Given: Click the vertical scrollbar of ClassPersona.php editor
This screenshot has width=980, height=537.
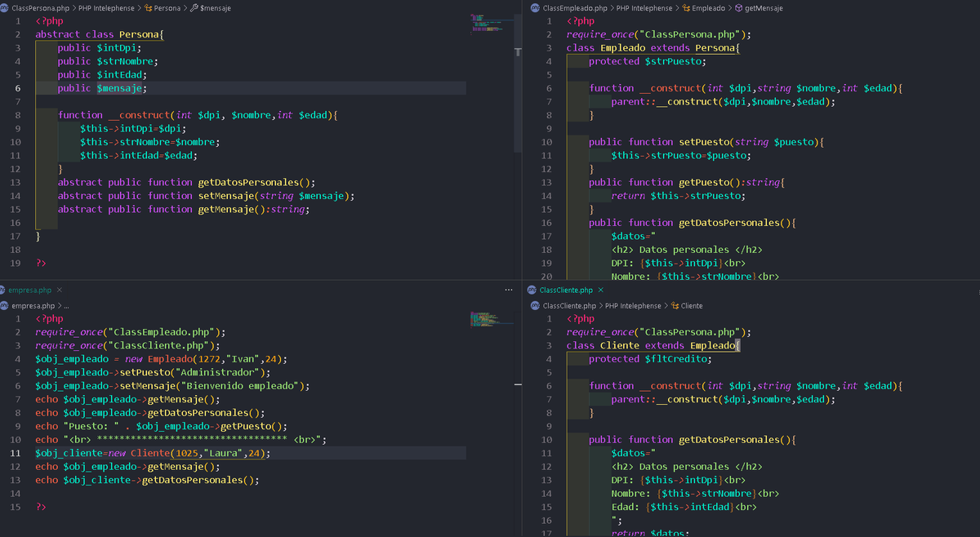Looking at the screenshot, I should [x=517, y=82].
